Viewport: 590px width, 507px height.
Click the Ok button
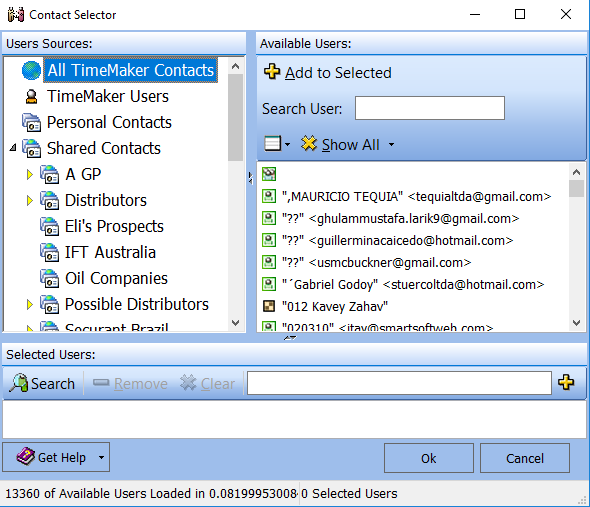[429, 458]
